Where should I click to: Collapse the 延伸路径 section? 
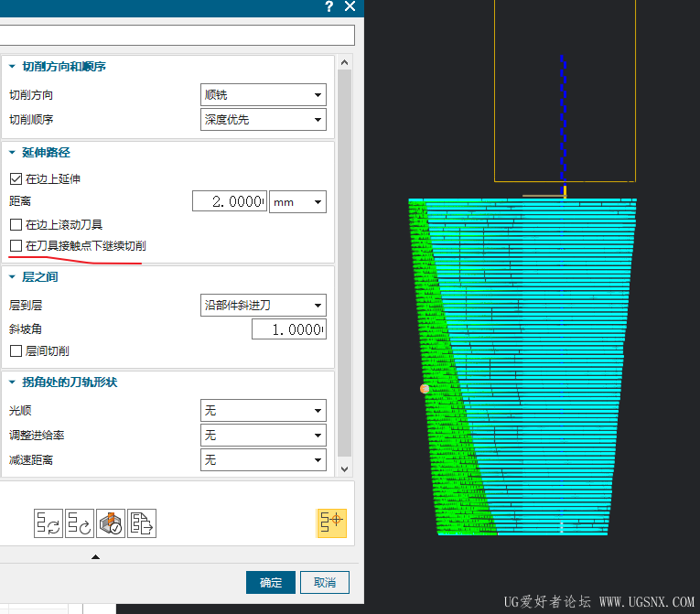12,153
